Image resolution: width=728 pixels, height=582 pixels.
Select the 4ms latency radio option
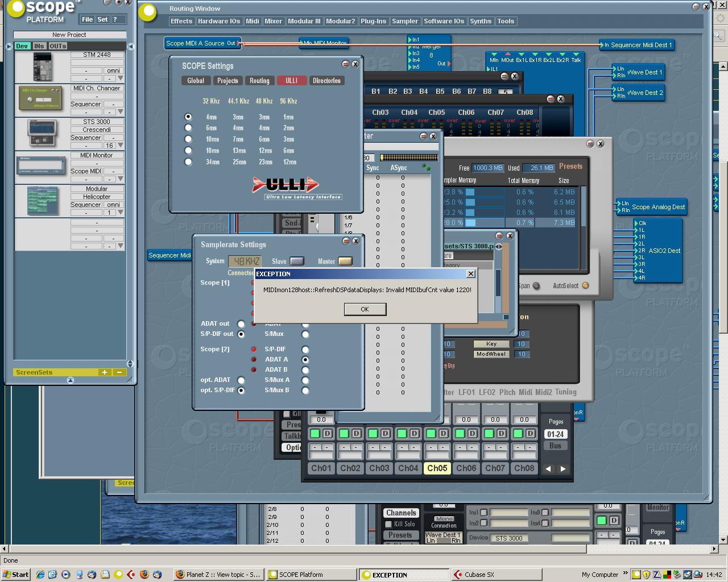188,117
